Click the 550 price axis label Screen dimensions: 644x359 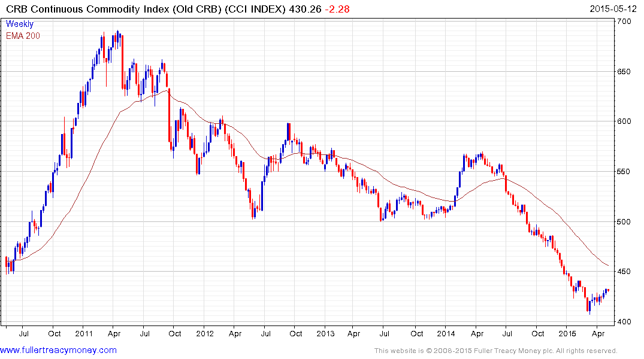(x=624, y=172)
